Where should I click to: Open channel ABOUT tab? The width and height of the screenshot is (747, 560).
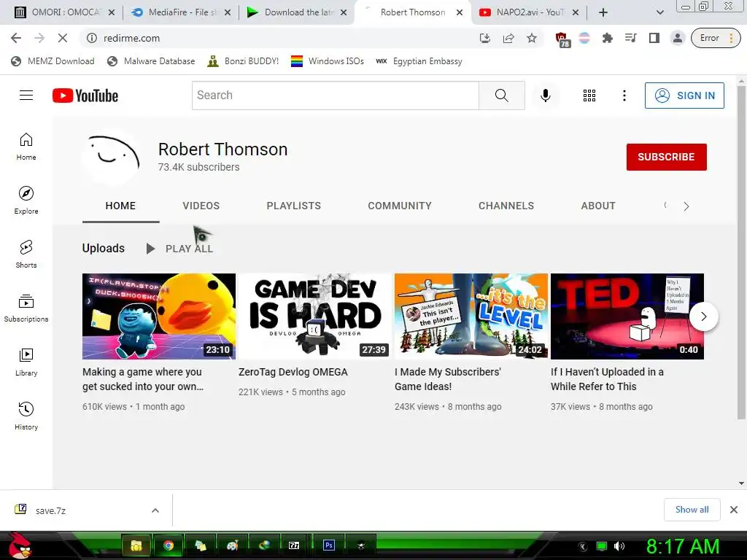[x=598, y=206]
